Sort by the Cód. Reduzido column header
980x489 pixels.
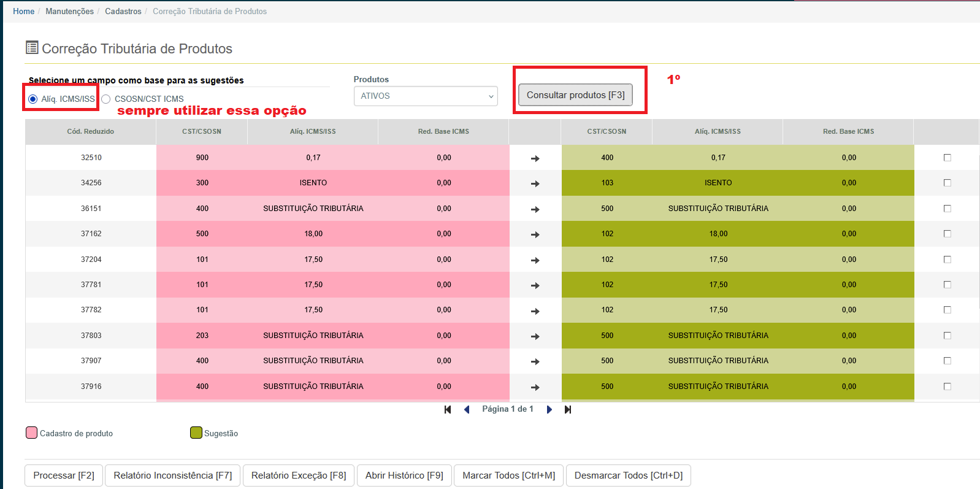[91, 131]
